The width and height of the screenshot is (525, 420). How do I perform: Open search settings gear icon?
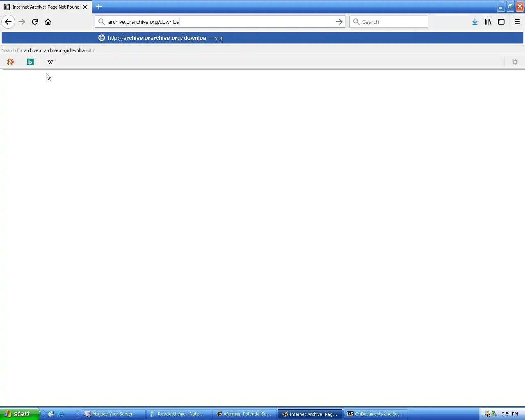point(515,62)
